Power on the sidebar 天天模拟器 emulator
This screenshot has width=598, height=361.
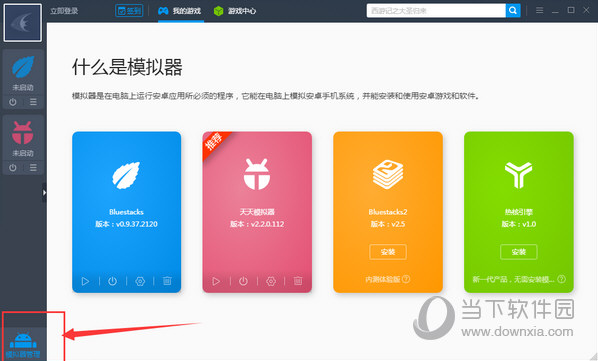[x=13, y=168]
